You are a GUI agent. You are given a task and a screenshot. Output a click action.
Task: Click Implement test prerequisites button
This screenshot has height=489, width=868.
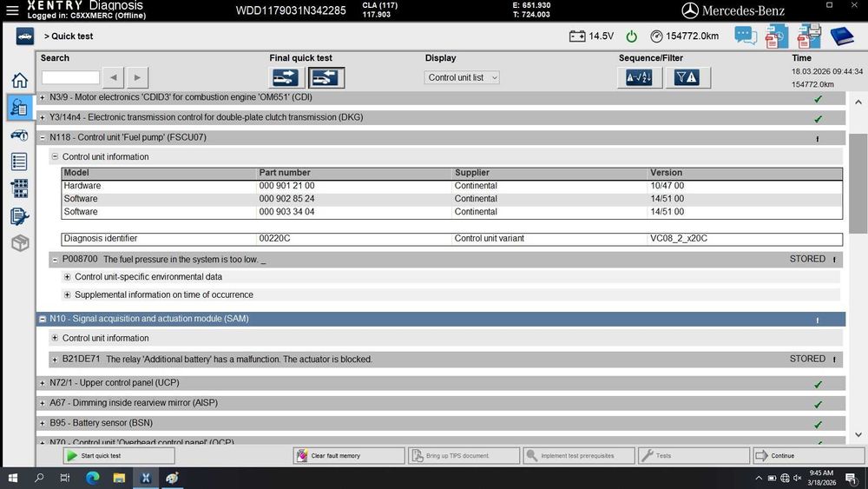coord(579,456)
